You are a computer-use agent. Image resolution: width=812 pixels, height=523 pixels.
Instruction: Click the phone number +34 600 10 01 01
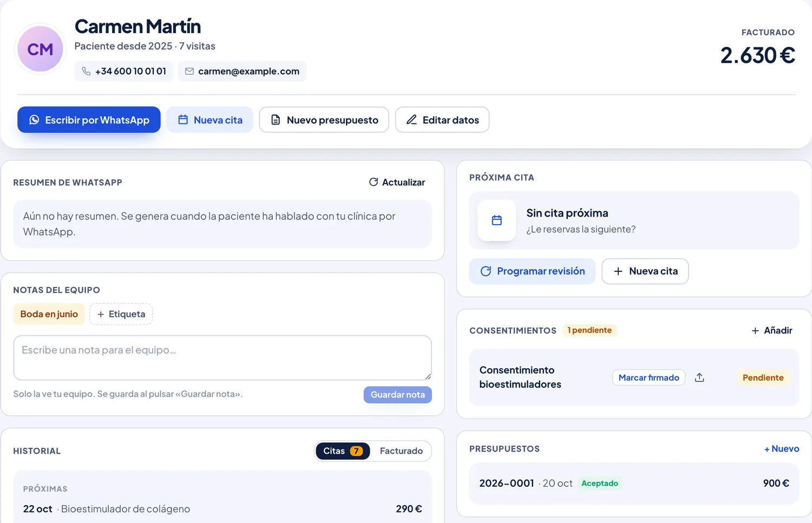(130, 71)
